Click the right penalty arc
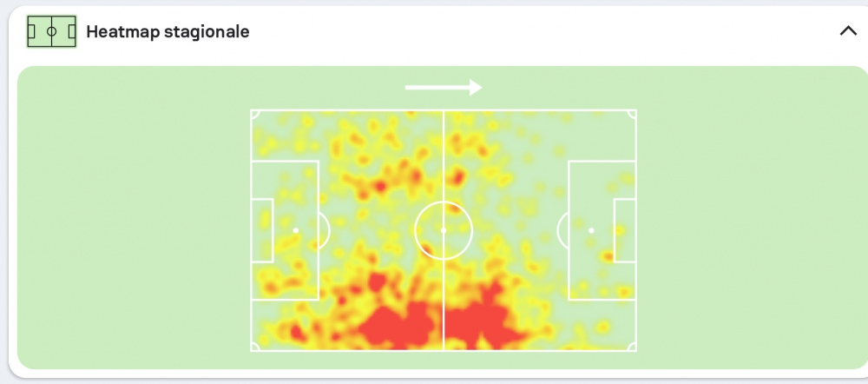This screenshot has width=868, height=384. (x=562, y=230)
